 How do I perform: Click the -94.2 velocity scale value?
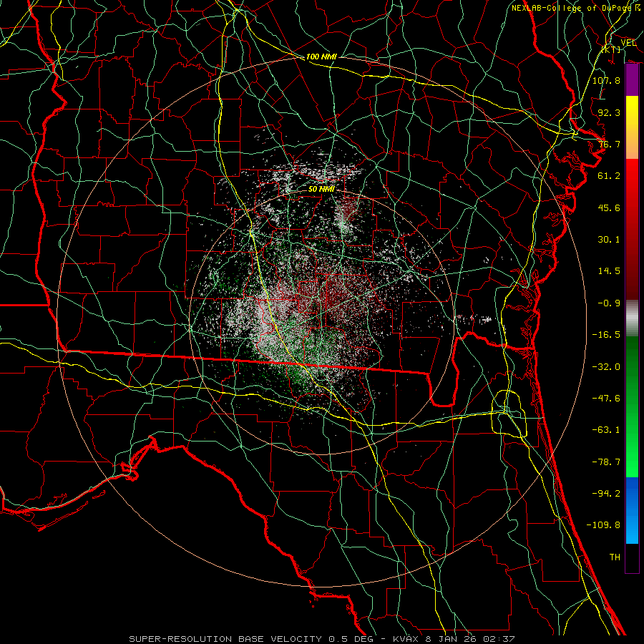pyautogui.click(x=606, y=494)
